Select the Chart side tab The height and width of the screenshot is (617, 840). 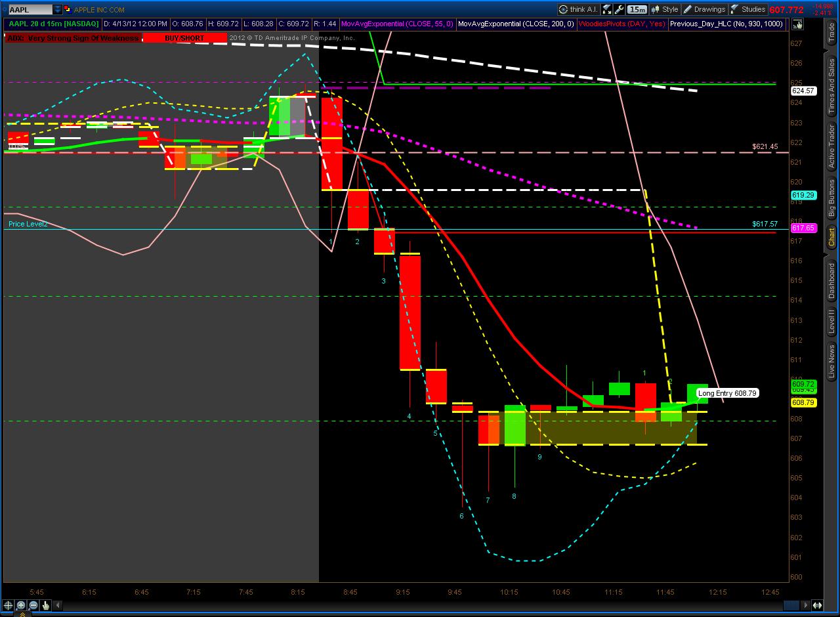[831, 236]
